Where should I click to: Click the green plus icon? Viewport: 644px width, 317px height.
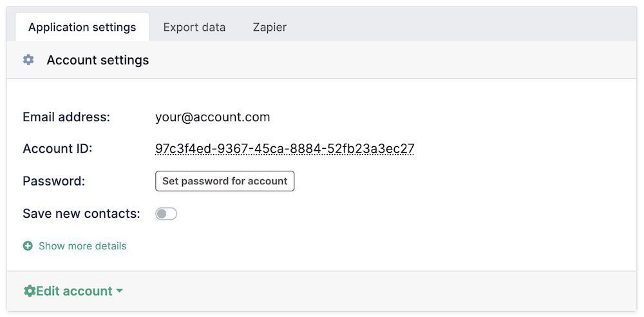pyautogui.click(x=28, y=246)
